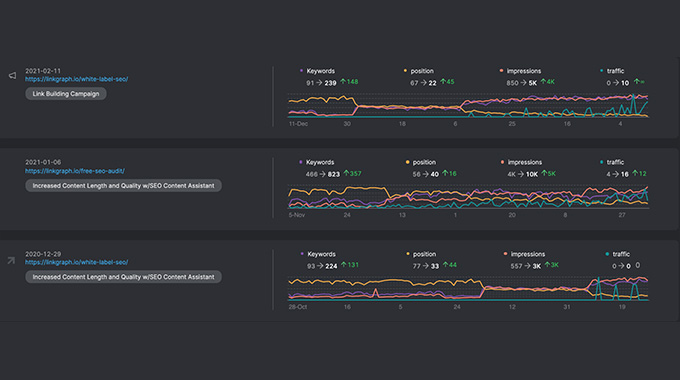This screenshot has width=680, height=380.
Task: Click Keywords value 466 → 823
Action: [323, 174]
